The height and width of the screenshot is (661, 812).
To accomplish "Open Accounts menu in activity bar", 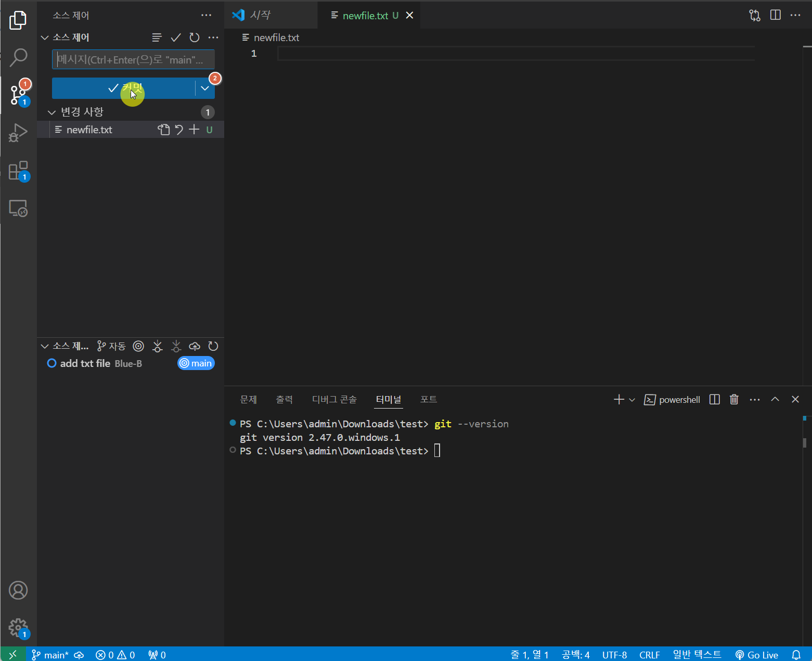I will pyautogui.click(x=18, y=590).
